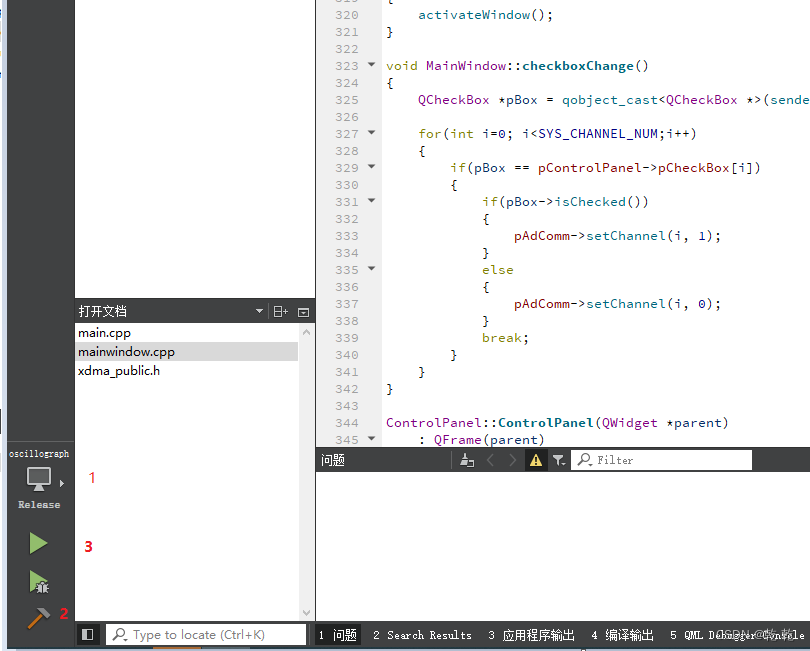Image resolution: width=810 pixels, height=651 pixels.
Task: Open main.cpp from open documents
Action: [x=104, y=333]
